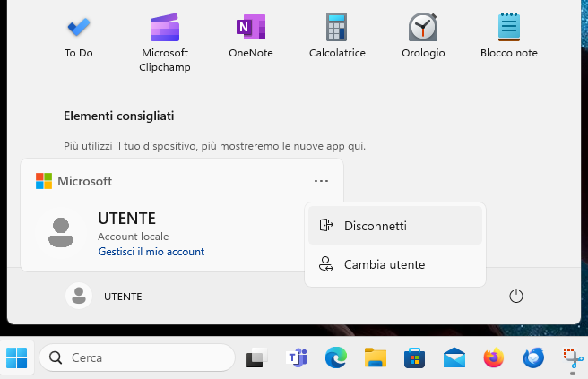This screenshot has height=379, width=588.
Task: Open Task View from the taskbar
Action: pos(257,357)
